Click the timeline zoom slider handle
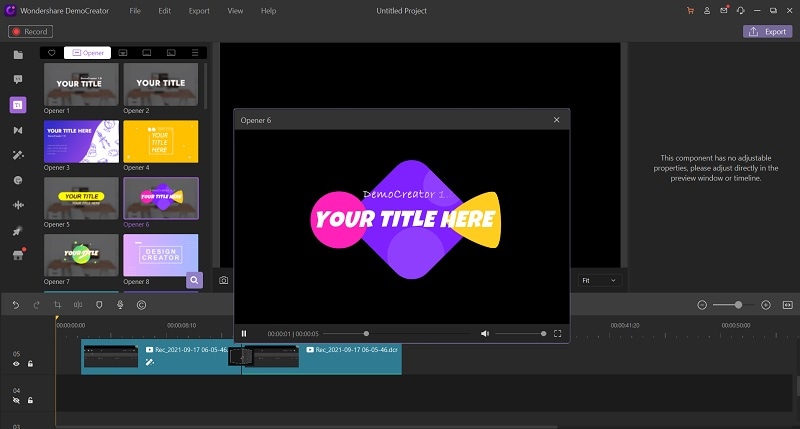The width and height of the screenshot is (800, 429). tap(738, 305)
